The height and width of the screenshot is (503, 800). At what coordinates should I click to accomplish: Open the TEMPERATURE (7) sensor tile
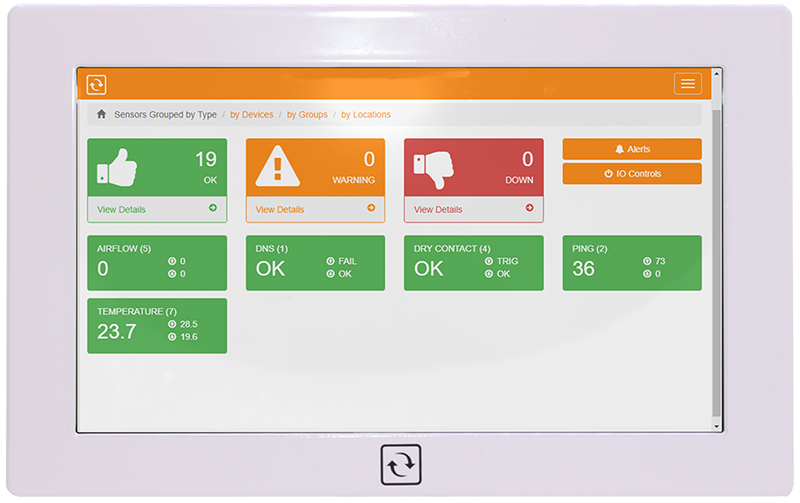(x=157, y=325)
